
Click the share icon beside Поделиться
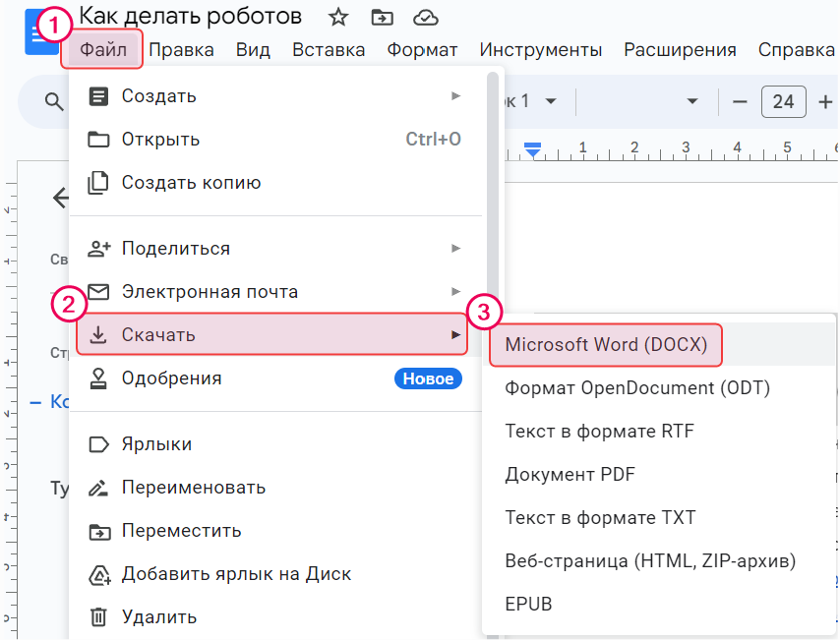pyautogui.click(x=98, y=249)
